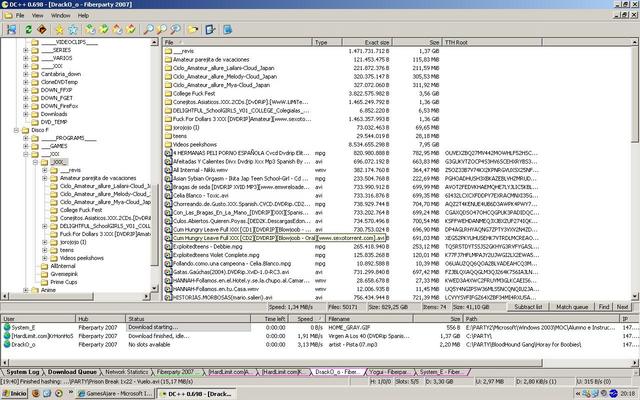This screenshot has width=640, height=400.
Task: Expand the ___GAMES___ folder node
Action: point(26,146)
